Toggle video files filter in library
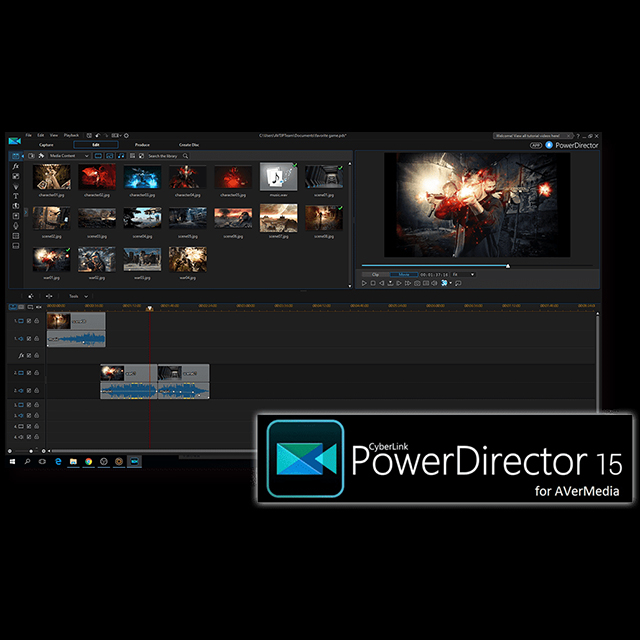 pyautogui.click(x=98, y=156)
